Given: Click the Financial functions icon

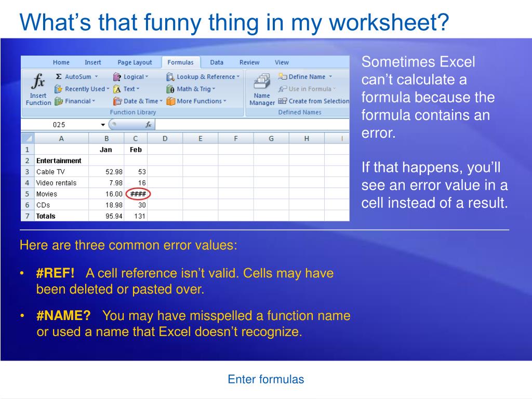Looking at the screenshot, I should click(x=58, y=101).
